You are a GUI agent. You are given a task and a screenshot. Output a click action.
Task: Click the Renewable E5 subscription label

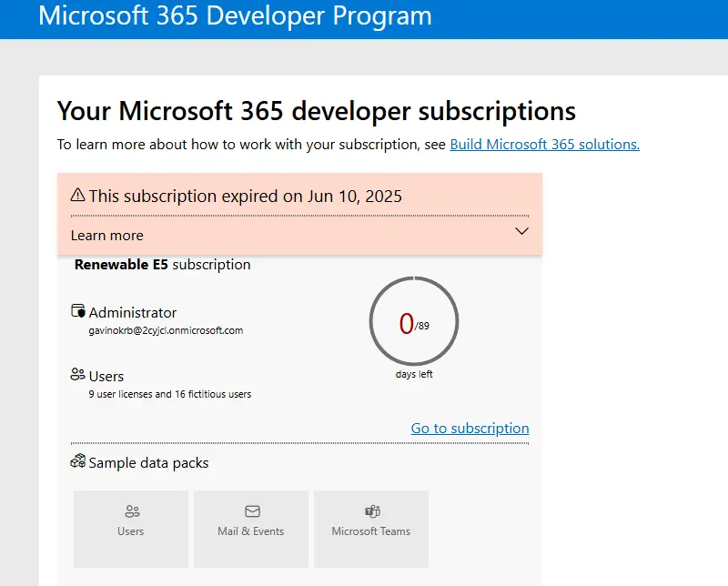(163, 265)
